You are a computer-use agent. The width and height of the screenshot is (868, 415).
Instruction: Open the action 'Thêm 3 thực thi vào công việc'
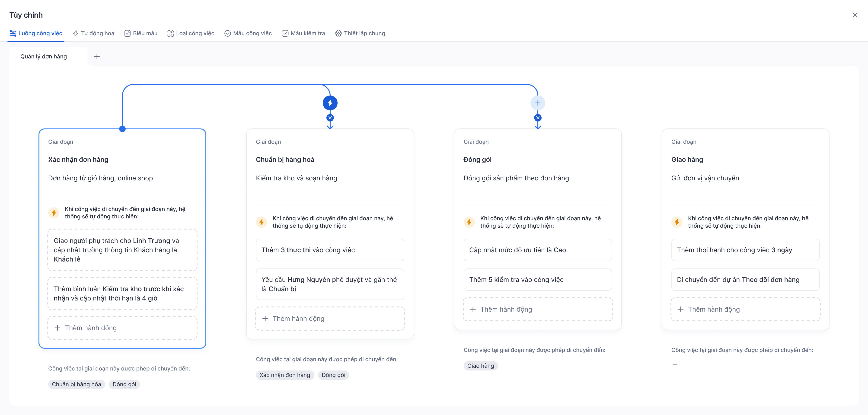click(x=329, y=250)
